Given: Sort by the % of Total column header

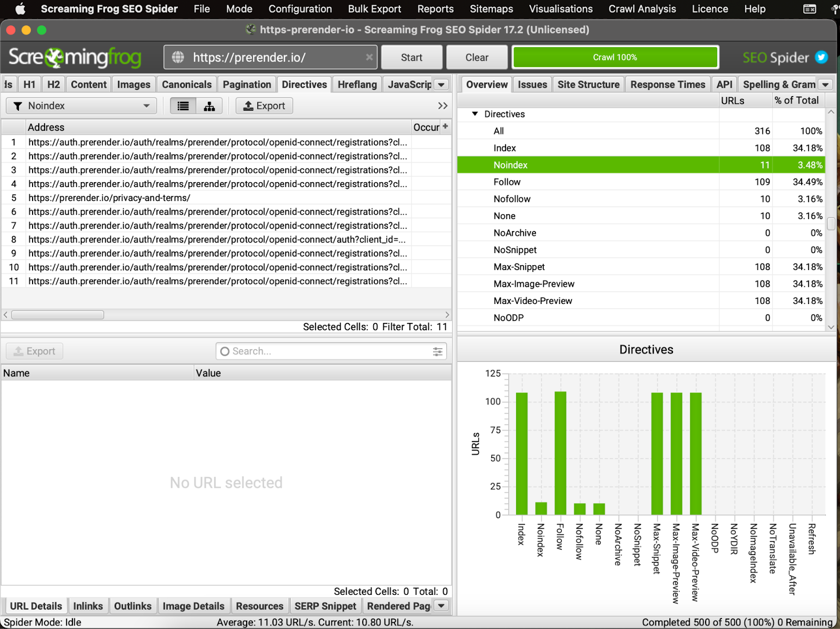Looking at the screenshot, I should point(798,100).
